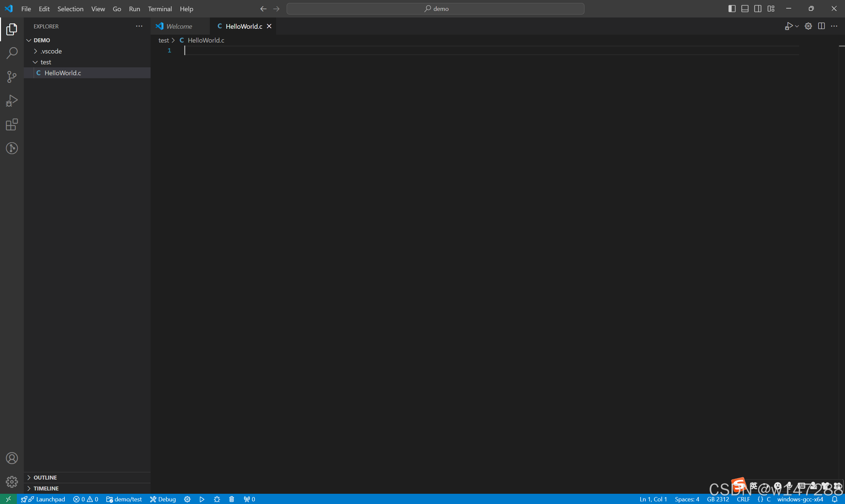The image size is (845, 504).
Task: Click the Manage gear in activity bar
Action: point(12,481)
